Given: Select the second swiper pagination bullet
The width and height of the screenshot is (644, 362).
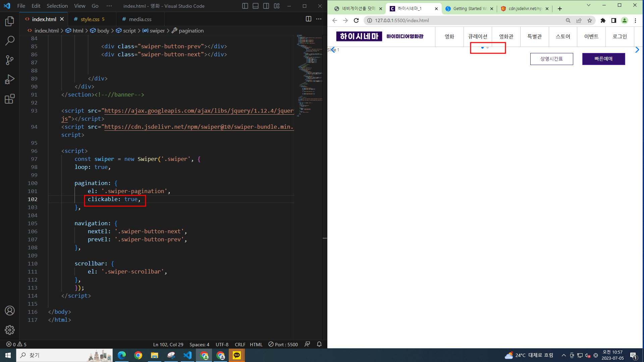Looking at the screenshot, I should 487,48.
